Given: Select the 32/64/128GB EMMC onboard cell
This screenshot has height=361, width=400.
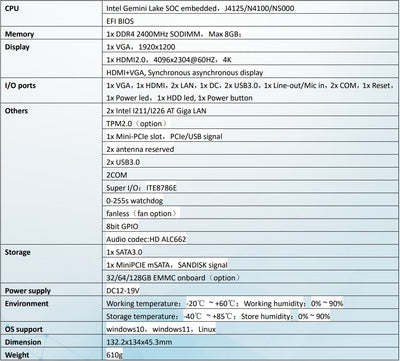Looking at the screenshot, I should pos(250,278).
